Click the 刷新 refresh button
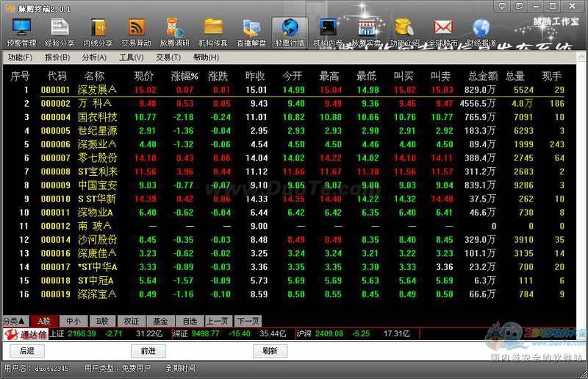Screen dimensions: 588x379 270,351
